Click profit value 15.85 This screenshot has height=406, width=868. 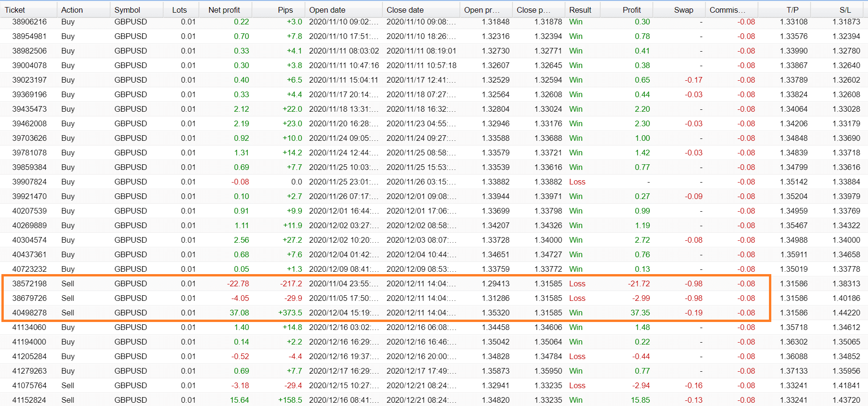tap(640, 400)
